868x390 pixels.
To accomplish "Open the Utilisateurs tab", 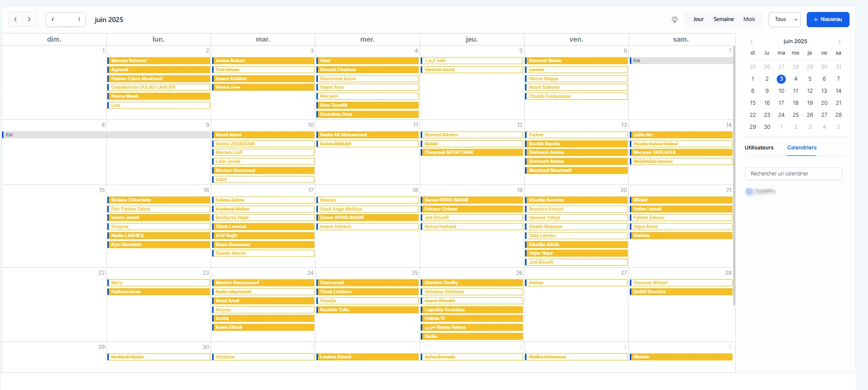I will click(x=759, y=148).
